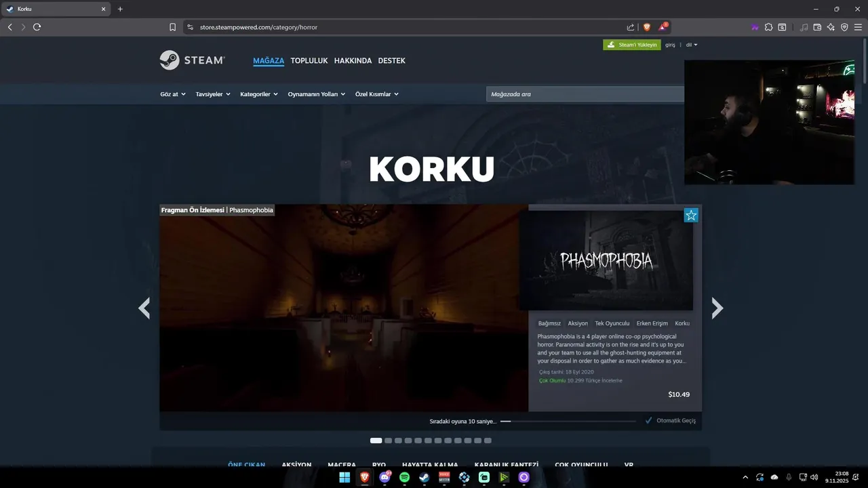
Task: Open Spotify from the taskbar
Action: tap(404, 477)
